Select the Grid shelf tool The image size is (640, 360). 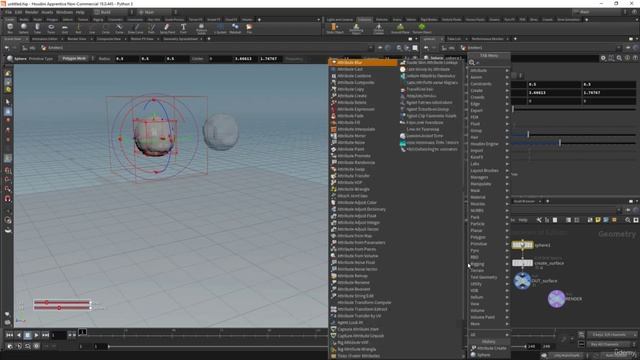[x=64, y=28]
